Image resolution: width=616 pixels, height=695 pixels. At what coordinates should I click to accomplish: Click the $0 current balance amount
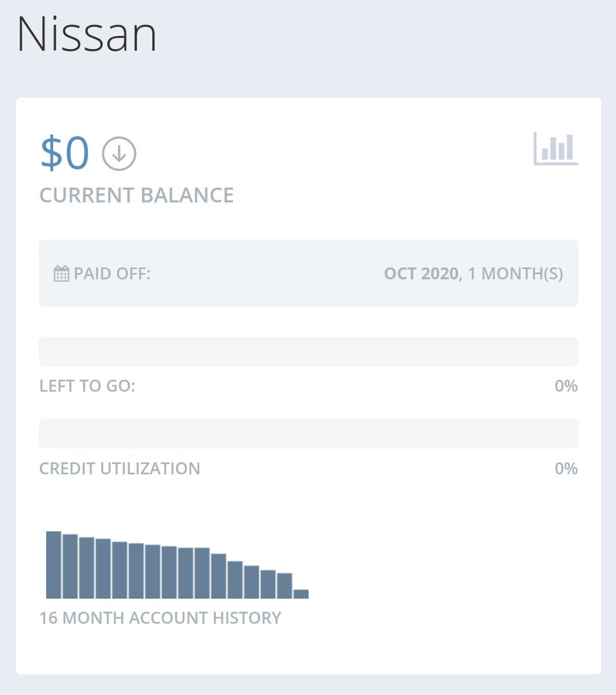click(x=64, y=153)
